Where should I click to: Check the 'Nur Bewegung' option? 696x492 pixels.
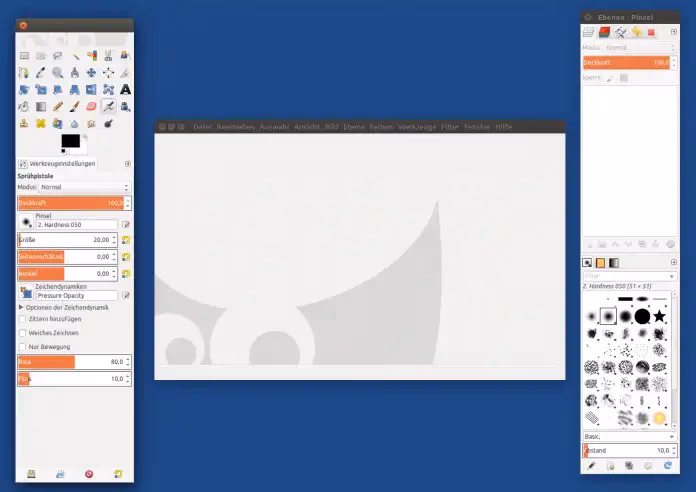(x=22, y=347)
